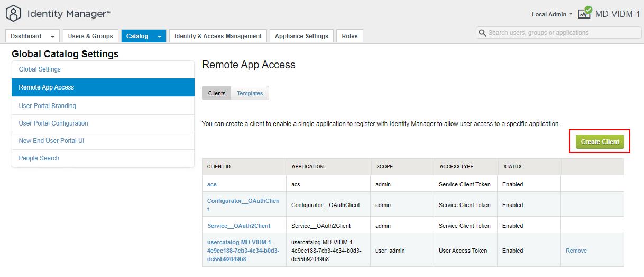The image size is (644, 277).
Task: Click the Global Catalog Settings heading
Action: coord(65,54)
